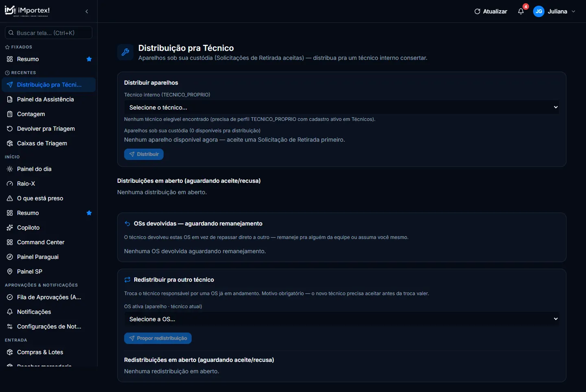Click the Juliana username label
The image size is (586, 392).
pos(558,11)
